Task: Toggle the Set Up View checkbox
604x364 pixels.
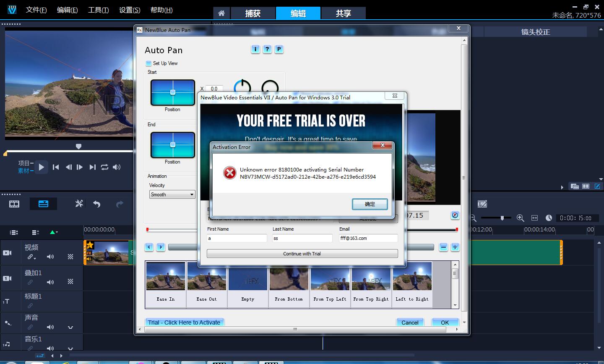Action: pos(148,63)
